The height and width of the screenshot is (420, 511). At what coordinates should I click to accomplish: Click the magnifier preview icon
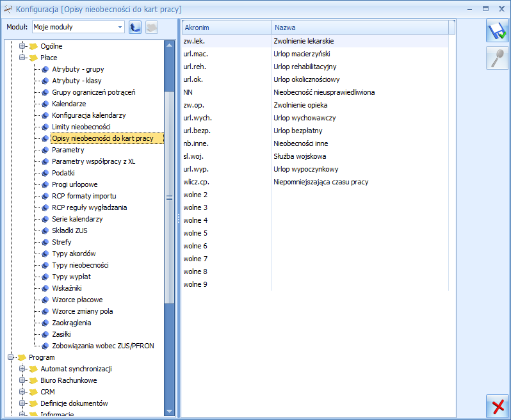497,58
